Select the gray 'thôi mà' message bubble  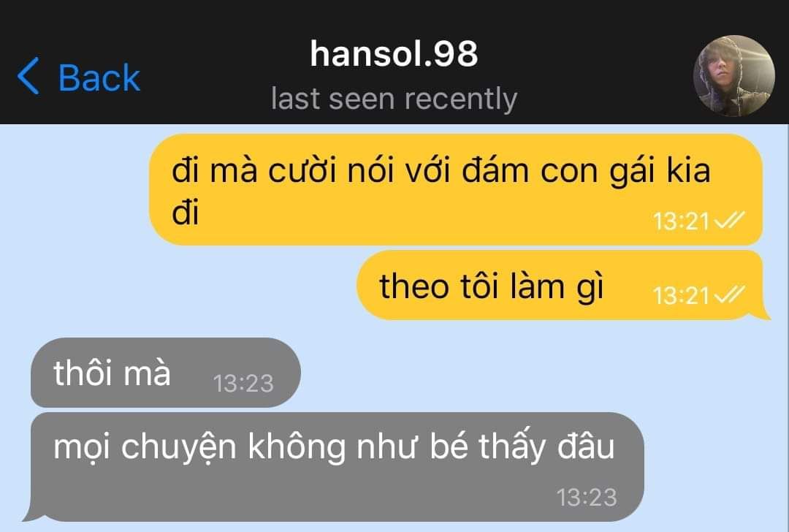pyautogui.click(x=166, y=373)
